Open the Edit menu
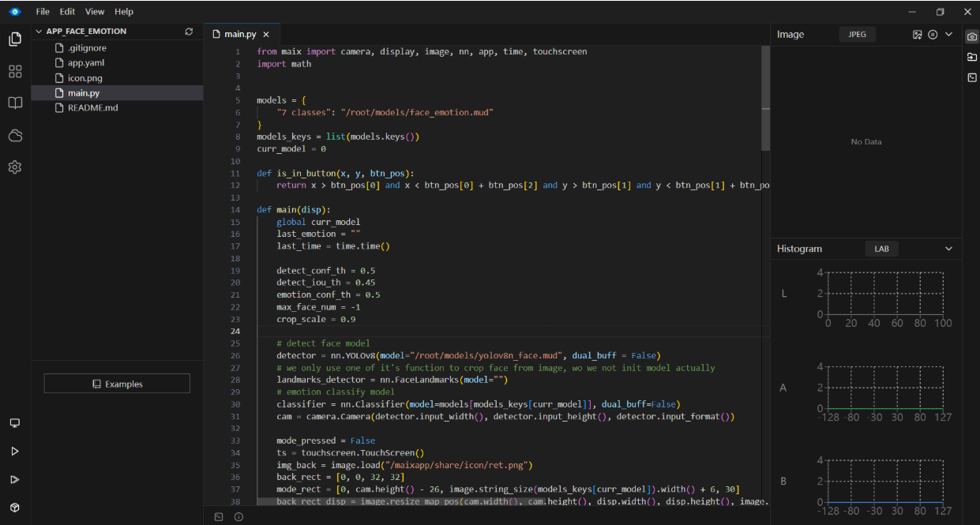Screen dimensions: 980x525 pos(67,12)
